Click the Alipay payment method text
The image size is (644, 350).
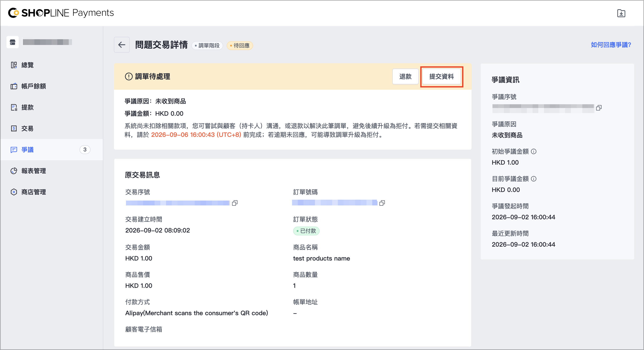point(196,313)
